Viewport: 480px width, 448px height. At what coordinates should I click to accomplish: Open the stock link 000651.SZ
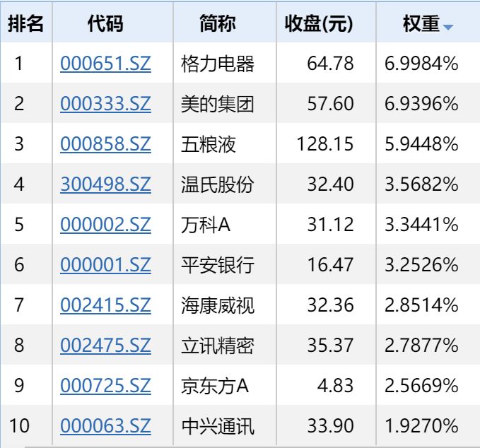coord(105,64)
